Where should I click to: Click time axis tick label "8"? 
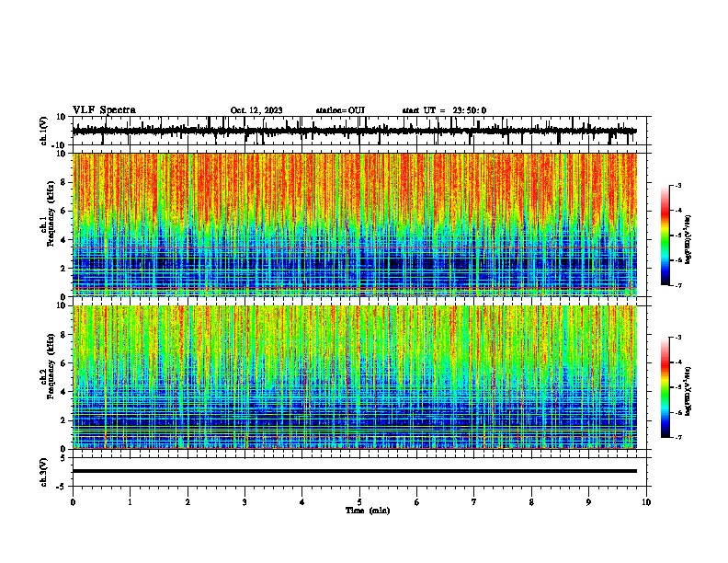(x=531, y=502)
